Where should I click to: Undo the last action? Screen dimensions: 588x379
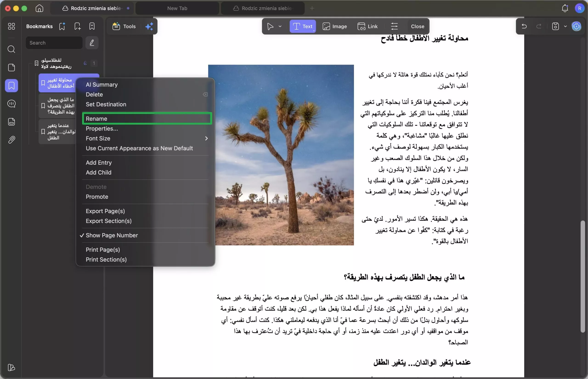point(524,26)
